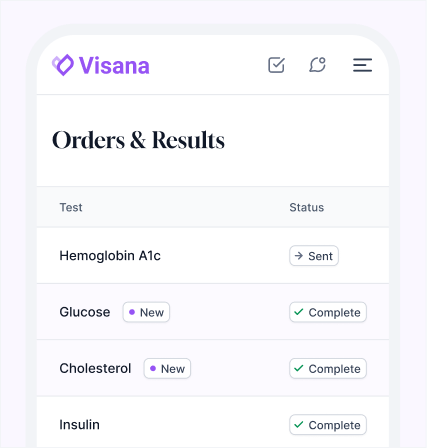The width and height of the screenshot is (427, 448).
Task: Click the green checkmark on Cholesterol status
Action: click(299, 368)
